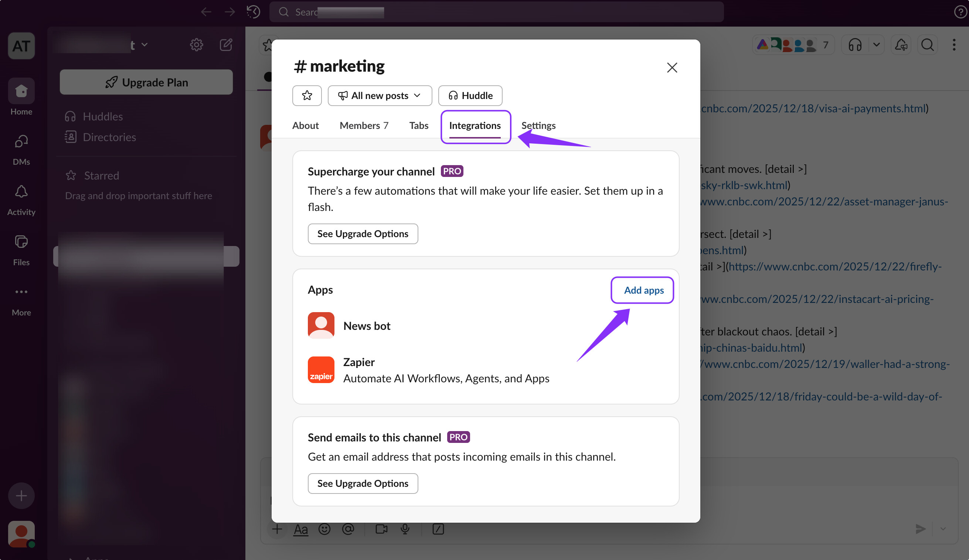This screenshot has height=560, width=969.
Task: Open the All new posts notification dropdown
Action: 380,95
